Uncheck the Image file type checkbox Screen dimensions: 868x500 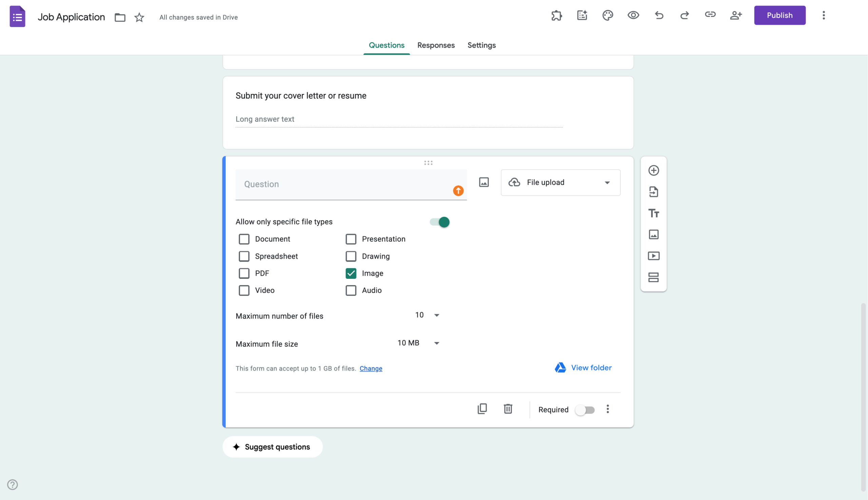[351, 273]
